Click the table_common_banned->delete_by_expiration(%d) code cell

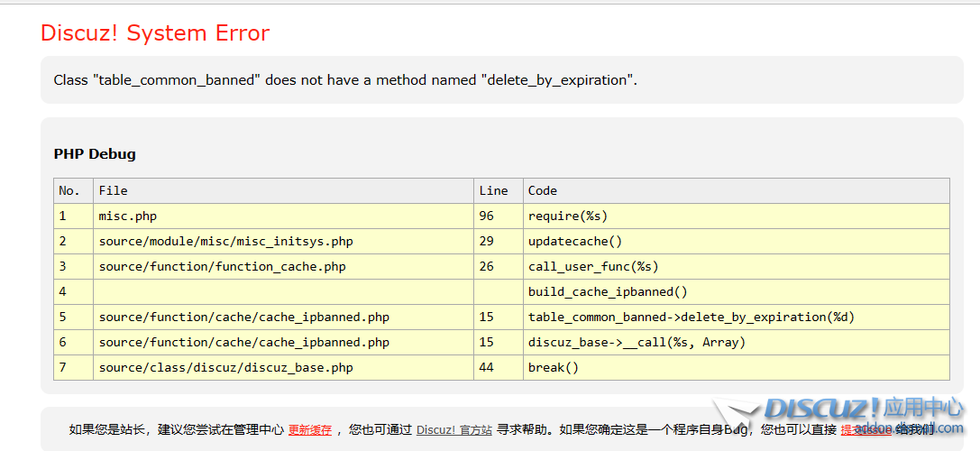point(691,318)
